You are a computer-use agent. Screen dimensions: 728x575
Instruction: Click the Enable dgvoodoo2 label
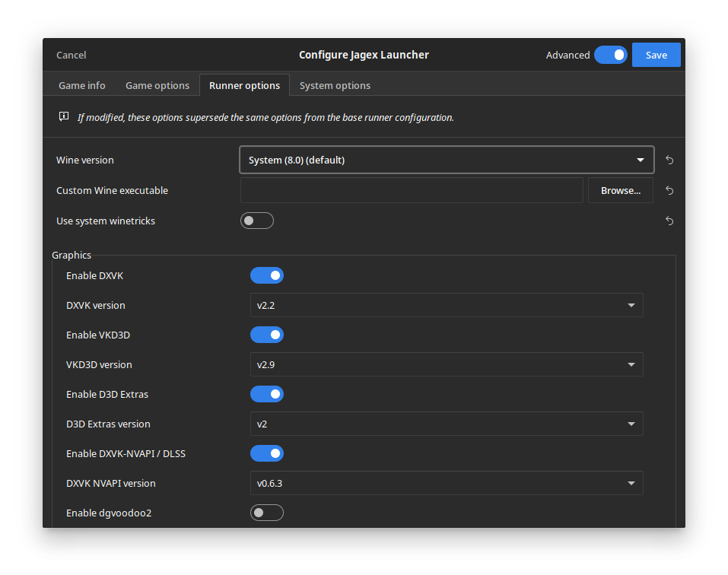(109, 513)
